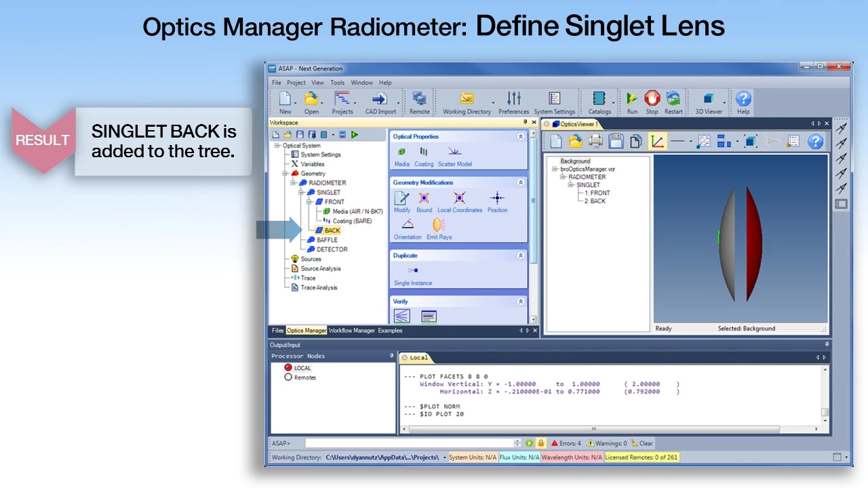Collapse the Optical Properties panel
Image resolution: width=868 pixels, height=488 pixels.
coord(521,137)
